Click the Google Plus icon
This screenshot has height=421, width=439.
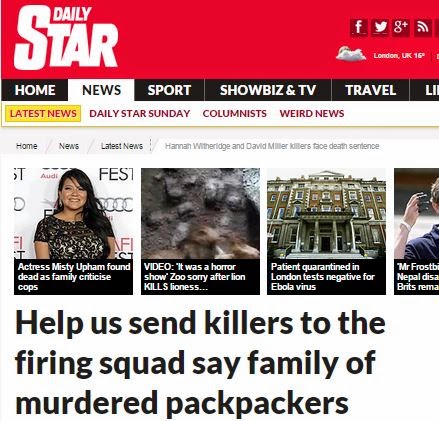[401, 27]
